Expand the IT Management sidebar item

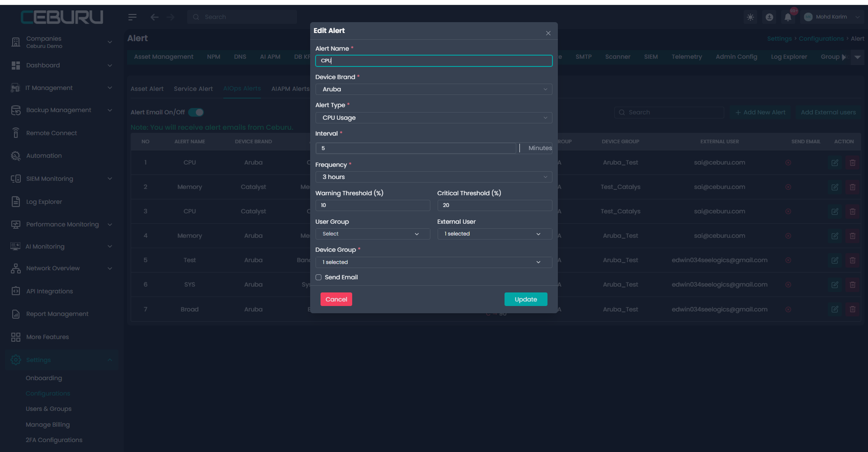pos(62,88)
